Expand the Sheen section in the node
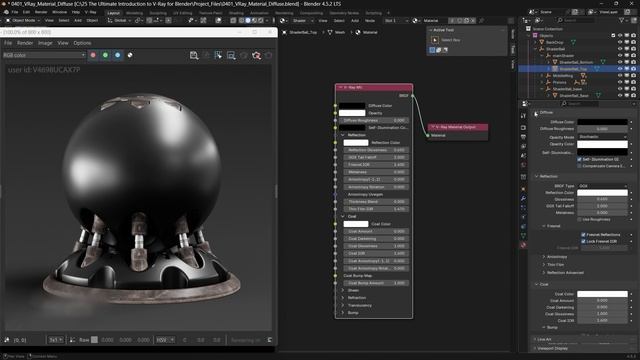The image size is (640, 360). point(343,290)
